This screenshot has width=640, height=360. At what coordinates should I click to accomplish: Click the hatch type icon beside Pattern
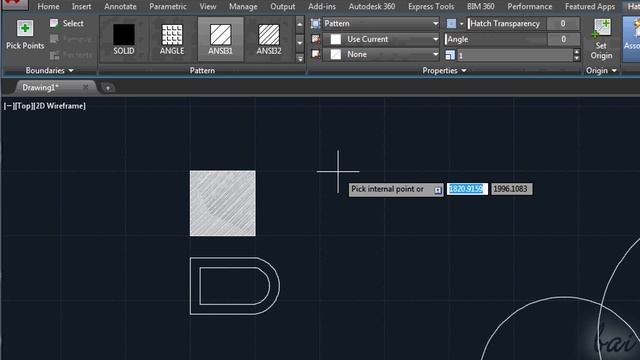tap(316, 24)
